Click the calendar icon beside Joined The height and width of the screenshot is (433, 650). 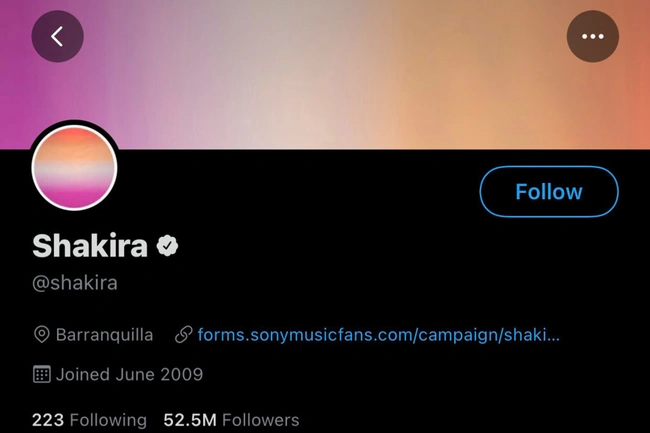(x=41, y=375)
